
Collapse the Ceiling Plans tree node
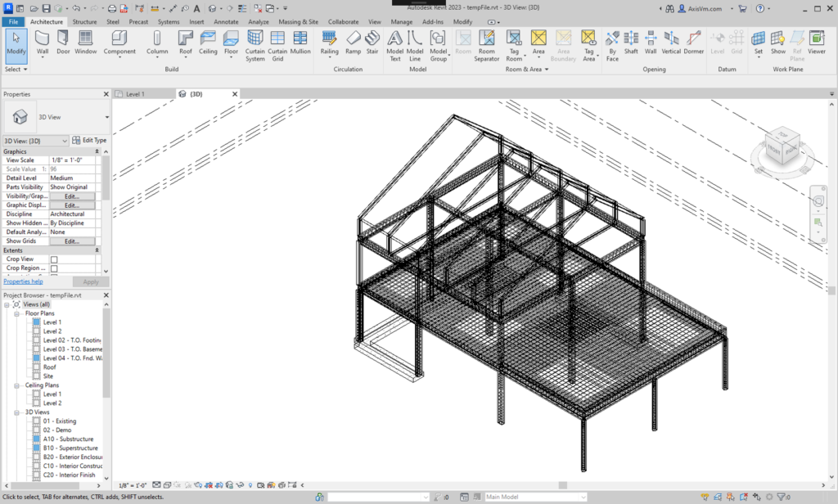tap(18, 385)
